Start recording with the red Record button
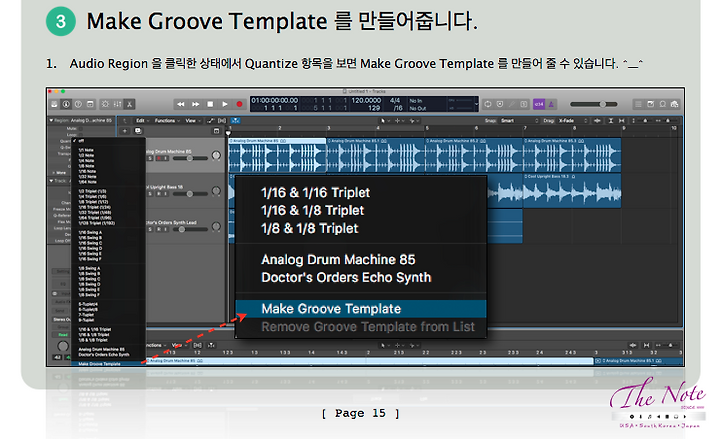 (239, 104)
